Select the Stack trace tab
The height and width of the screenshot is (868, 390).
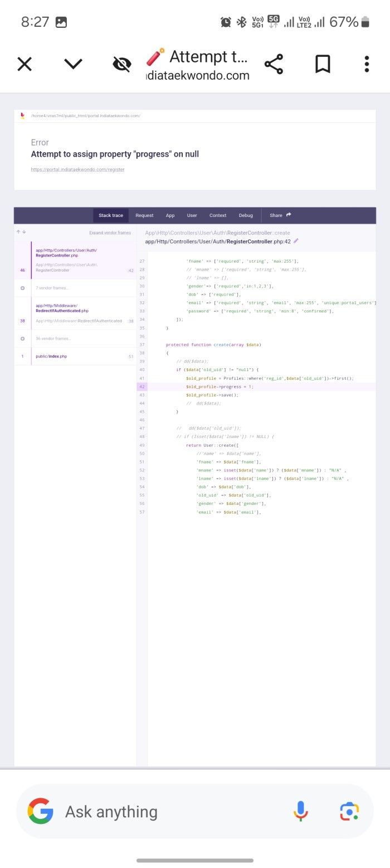[111, 215]
